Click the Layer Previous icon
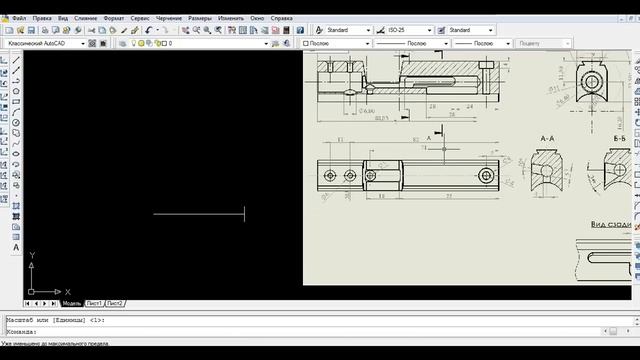This screenshot has width=640, height=360. pos(287,43)
